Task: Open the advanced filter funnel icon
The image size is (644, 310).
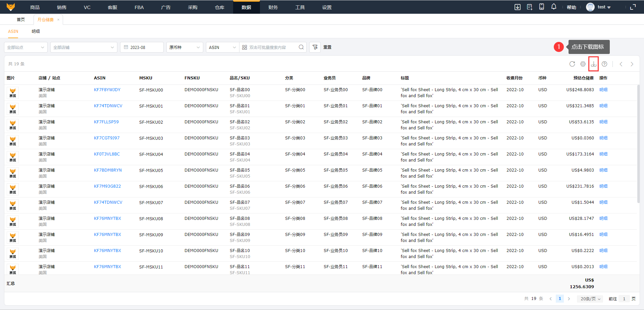Action: coord(315,47)
